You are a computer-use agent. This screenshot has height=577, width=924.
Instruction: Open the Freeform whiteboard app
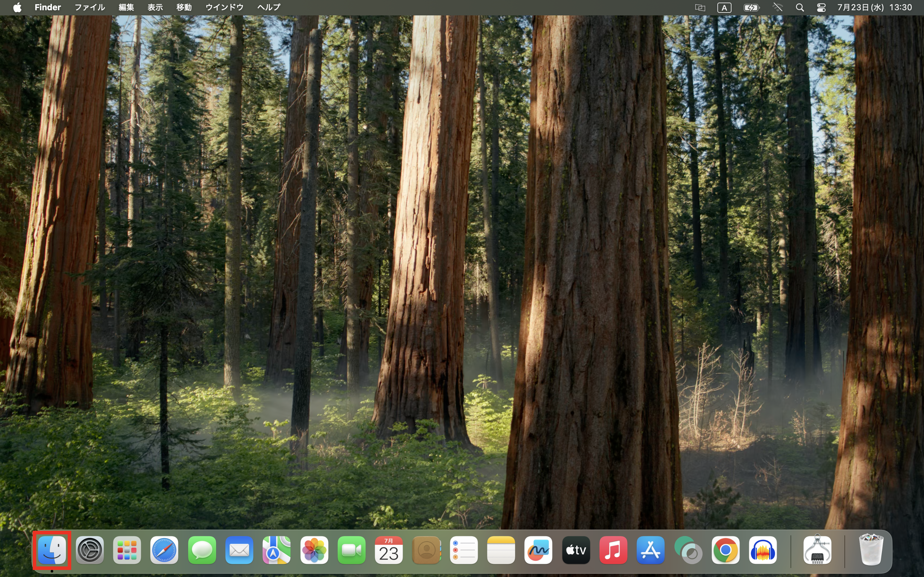coord(538,550)
